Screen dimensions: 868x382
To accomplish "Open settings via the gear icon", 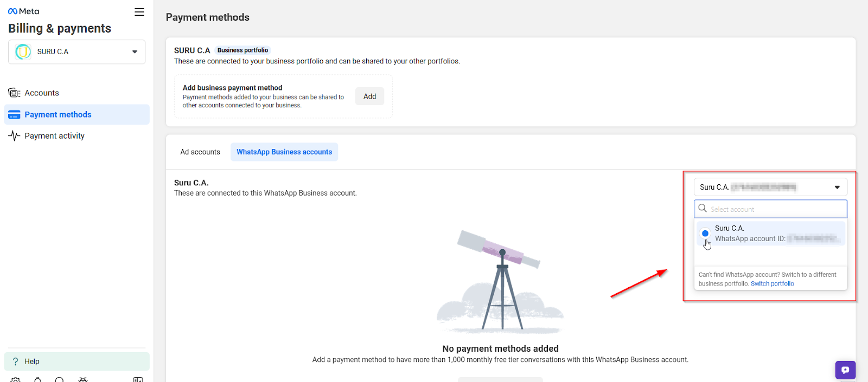I will coord(15,379).
